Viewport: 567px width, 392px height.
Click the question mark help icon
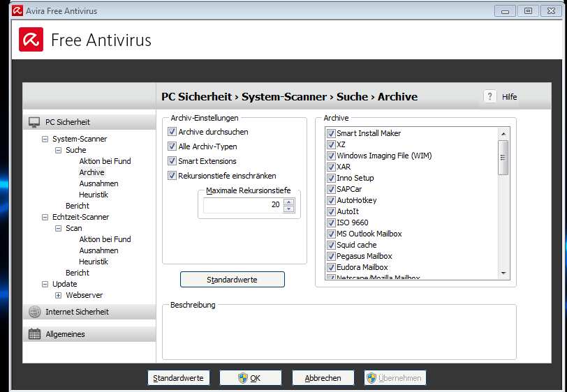click(x=489, y=96)
